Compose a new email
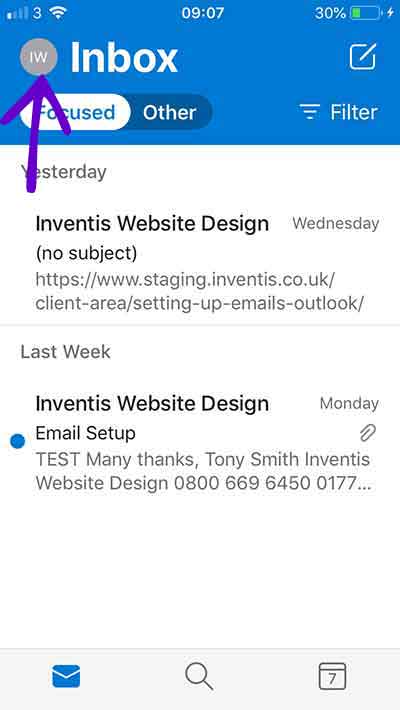Image resolution: width=400 pixels, height=710 pixels. 362,57
